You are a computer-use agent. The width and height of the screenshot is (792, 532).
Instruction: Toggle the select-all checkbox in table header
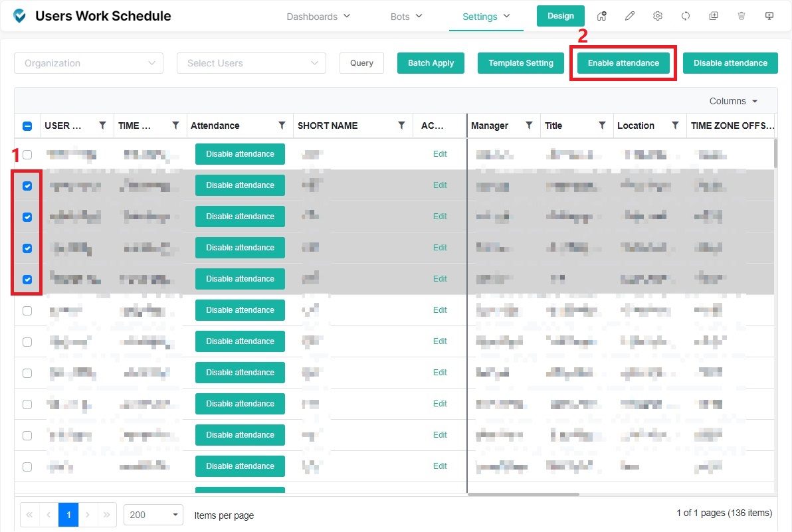pos(27,126)
